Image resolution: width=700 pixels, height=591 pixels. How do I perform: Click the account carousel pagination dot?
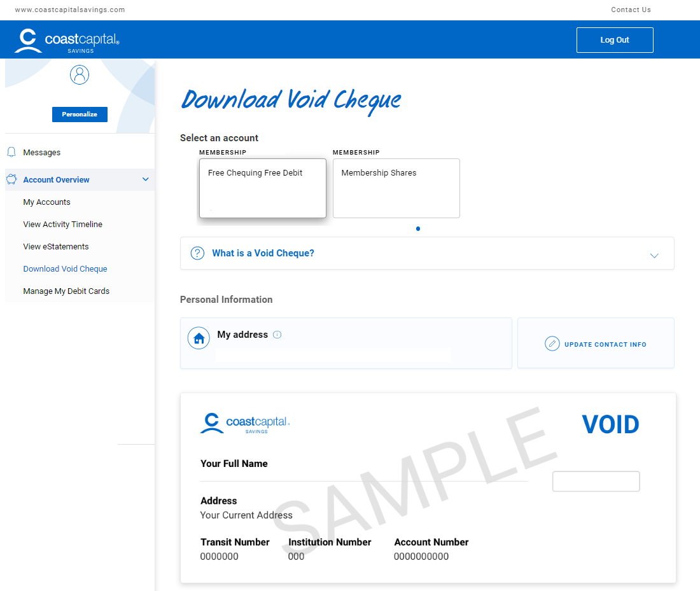tap(418, 228)
